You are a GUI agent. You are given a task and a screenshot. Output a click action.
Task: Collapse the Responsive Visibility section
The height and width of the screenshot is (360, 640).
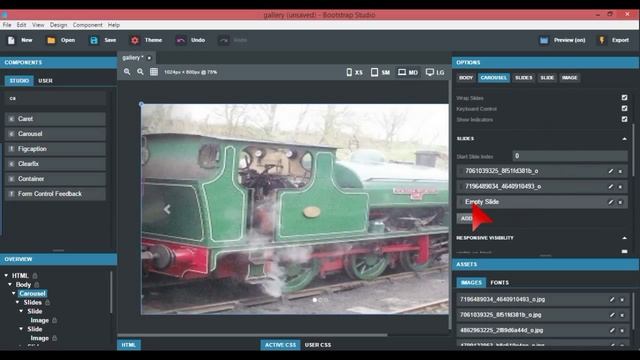coord(624,238)
